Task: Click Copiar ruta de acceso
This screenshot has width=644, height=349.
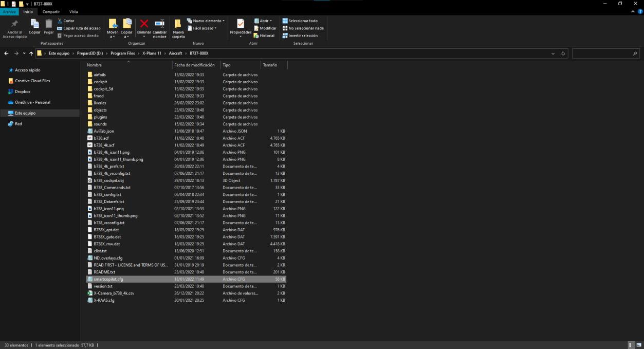Action: click(79, 28)
